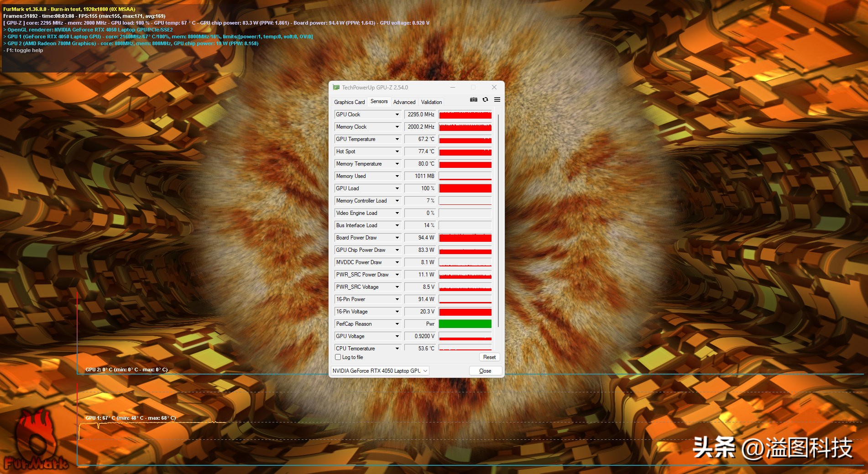Open the PWR_SRC Power Draw dropdown

tap(397, 275)
